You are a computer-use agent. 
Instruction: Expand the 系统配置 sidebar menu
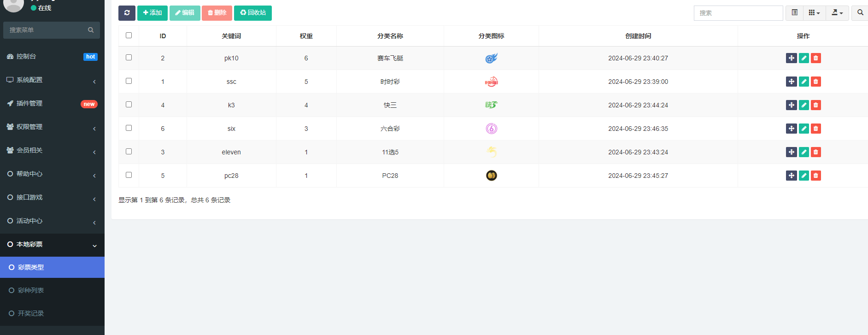click(52, 80)
